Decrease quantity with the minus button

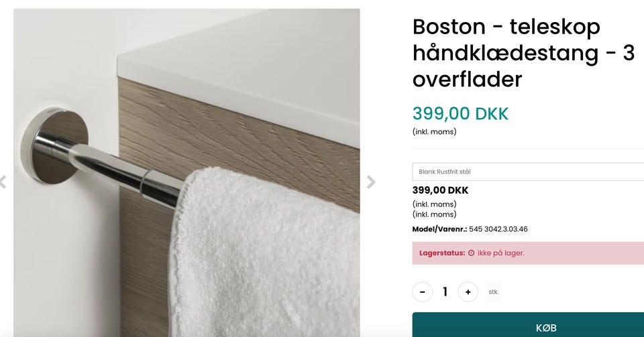[x=422, y=292]
